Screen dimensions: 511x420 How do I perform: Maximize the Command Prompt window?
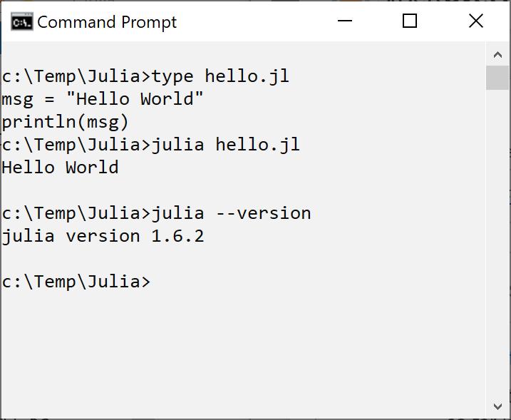point(410,21)
